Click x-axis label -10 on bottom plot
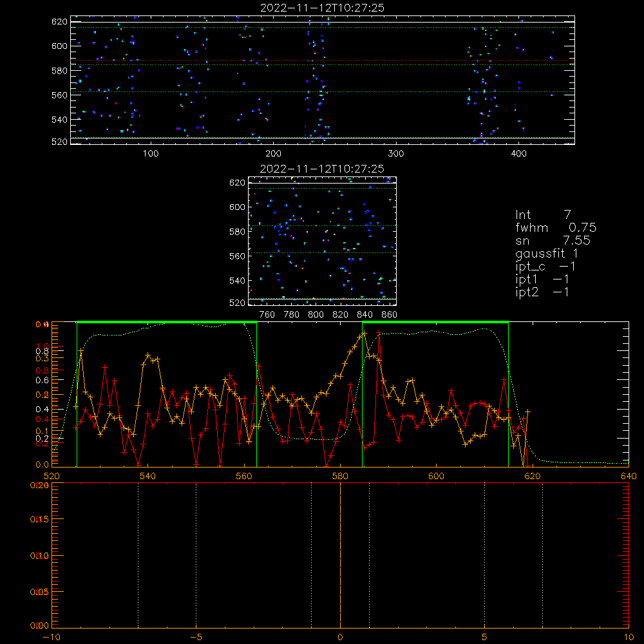Screen dimensions: 644x644 [x=52, y=638]
